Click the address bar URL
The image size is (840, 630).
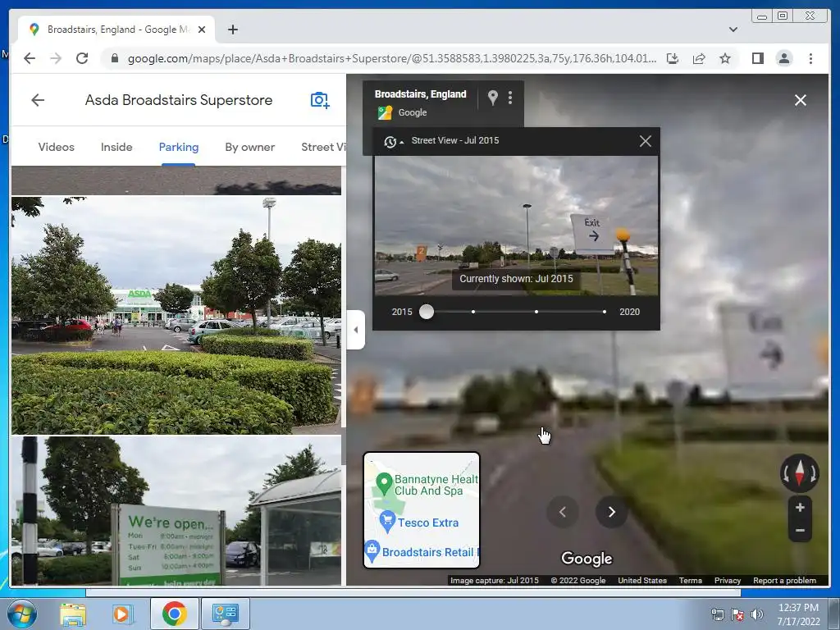[x=391, y=58]
